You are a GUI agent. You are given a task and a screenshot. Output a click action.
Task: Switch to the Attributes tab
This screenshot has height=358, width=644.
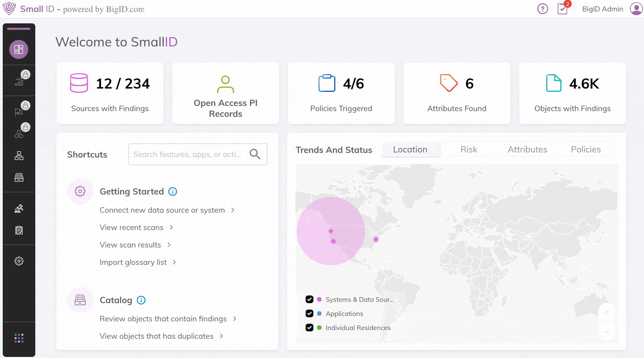click(528, 149)
